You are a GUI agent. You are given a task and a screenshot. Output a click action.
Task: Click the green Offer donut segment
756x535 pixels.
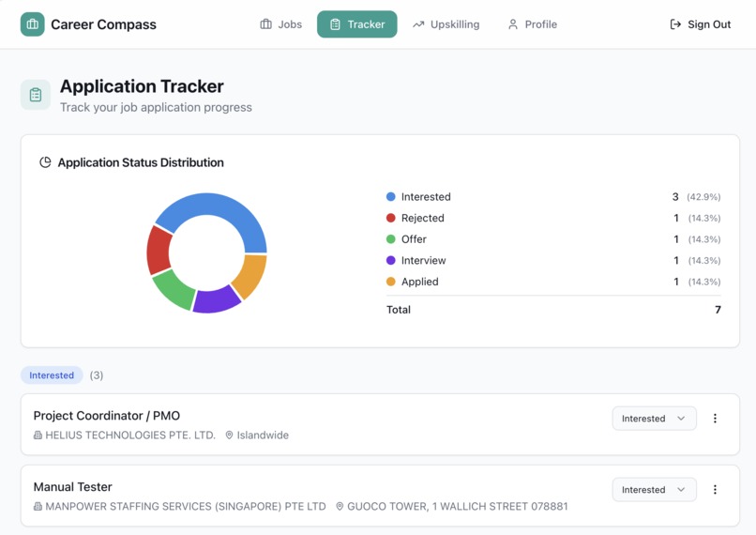175,289
